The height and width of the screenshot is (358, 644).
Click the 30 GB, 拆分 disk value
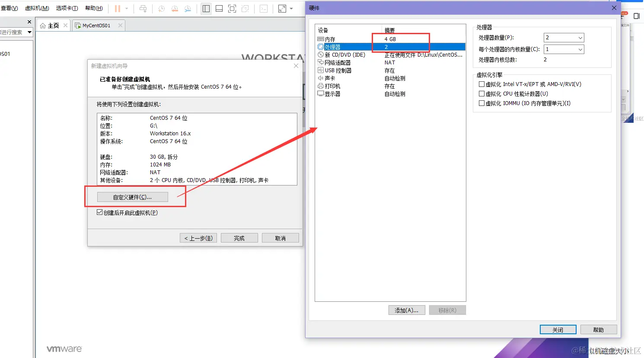164,157
